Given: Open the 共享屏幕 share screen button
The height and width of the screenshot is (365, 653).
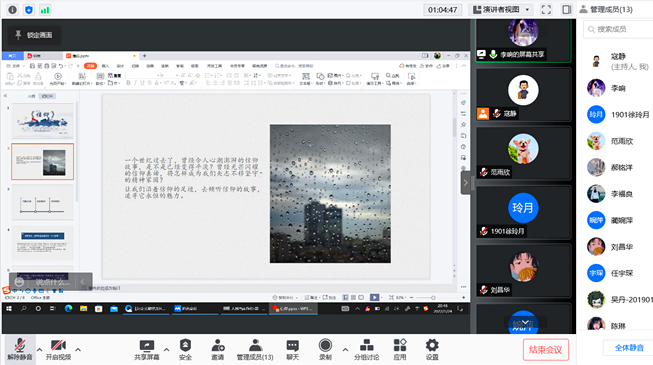Looking at the screenshot, I should [147, 350].
